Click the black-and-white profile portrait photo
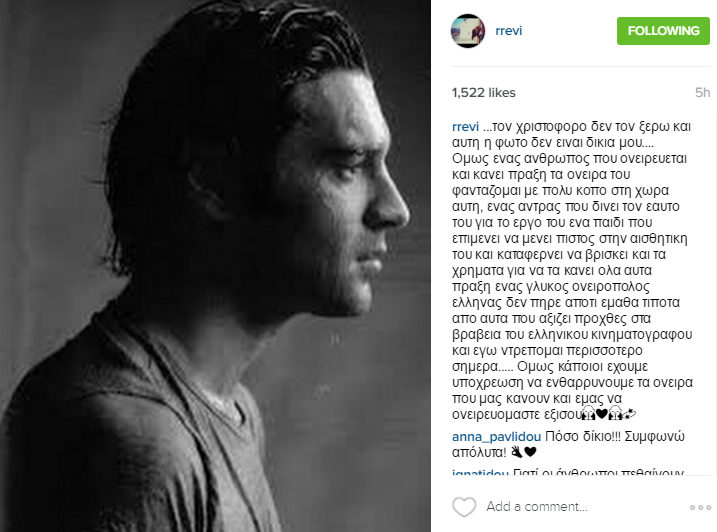This screenshot has height=532, width=717. click(x=215, y=266)
